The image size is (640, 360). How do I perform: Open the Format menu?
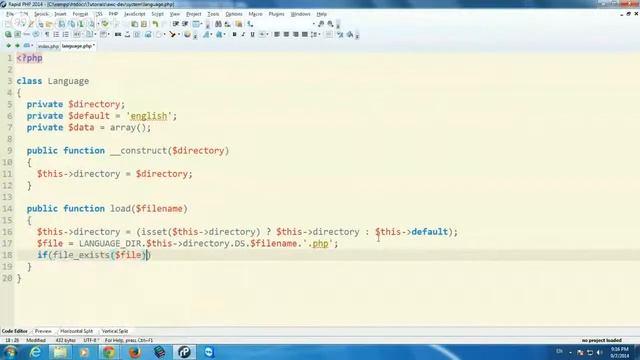pos(80,14)
